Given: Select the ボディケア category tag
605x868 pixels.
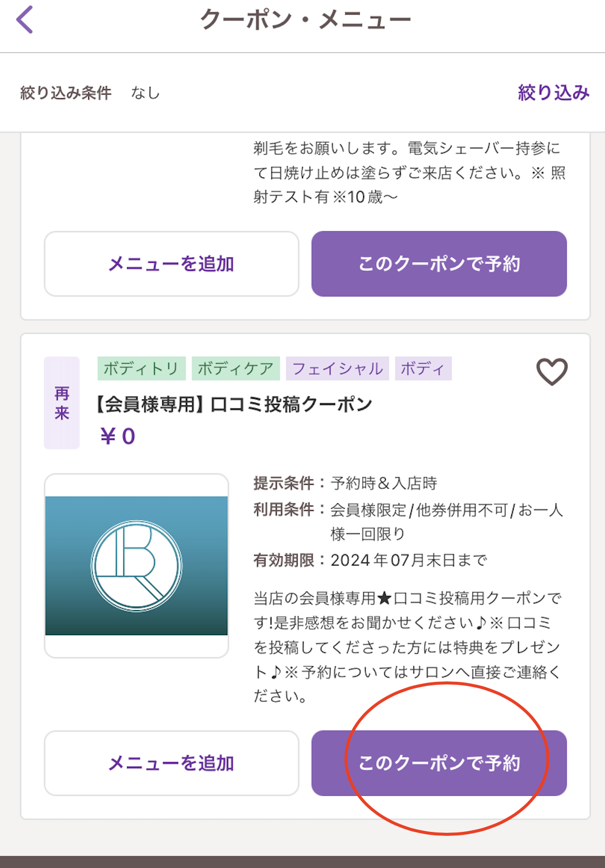Looking at the screenshot, I should [x=236, y=369].
